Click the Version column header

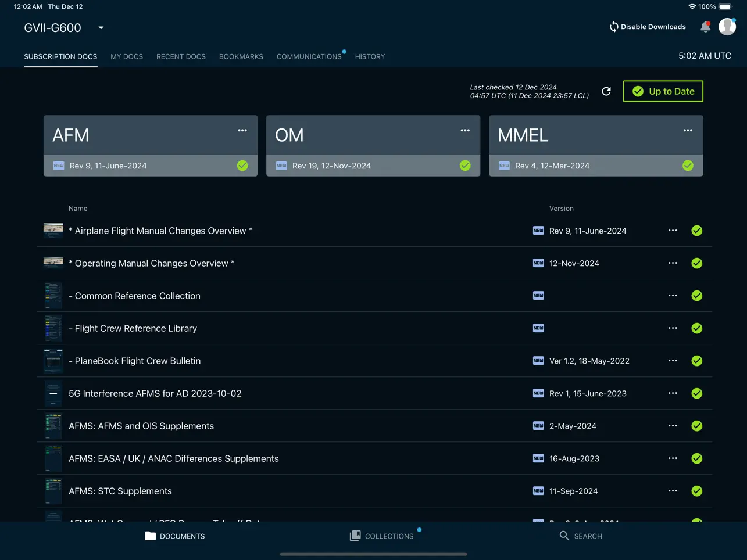pyautogui.click(x=562, y=209)
